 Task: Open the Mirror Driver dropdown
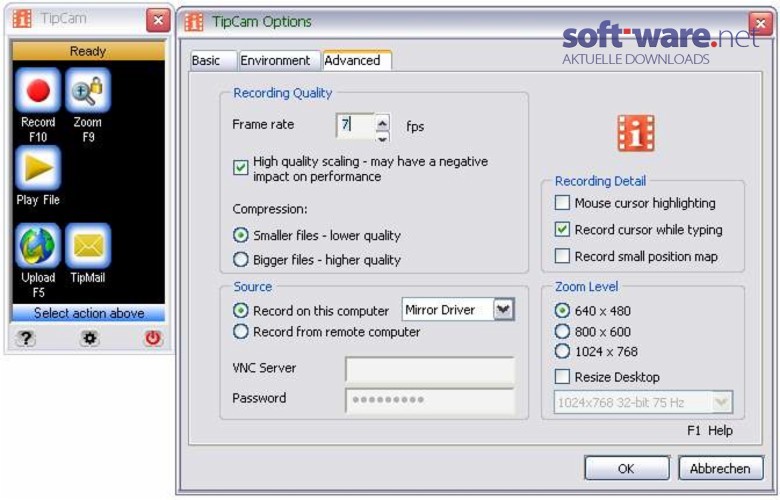(503, 309)
